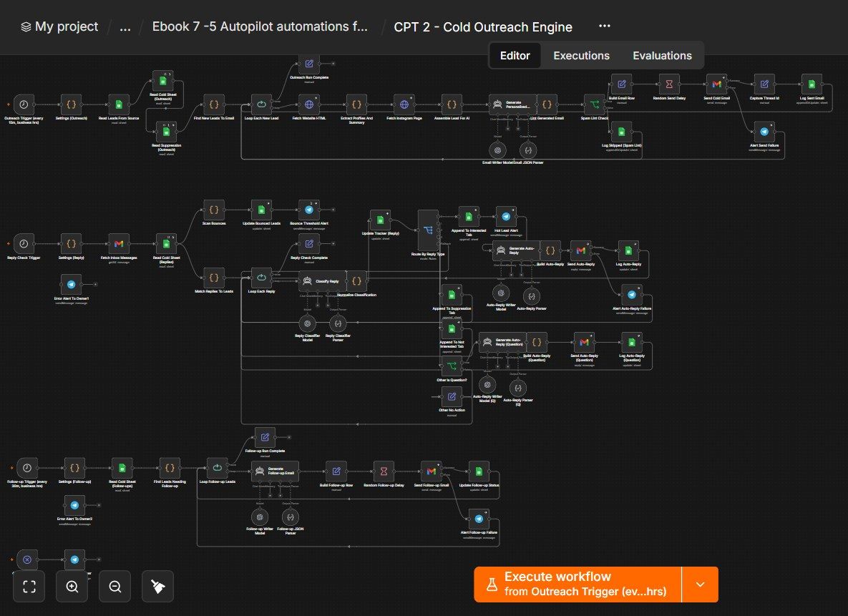Expand the Execute workflow trigger dropdown arrow
Screen dimensions: 848x616
(701, 584)
